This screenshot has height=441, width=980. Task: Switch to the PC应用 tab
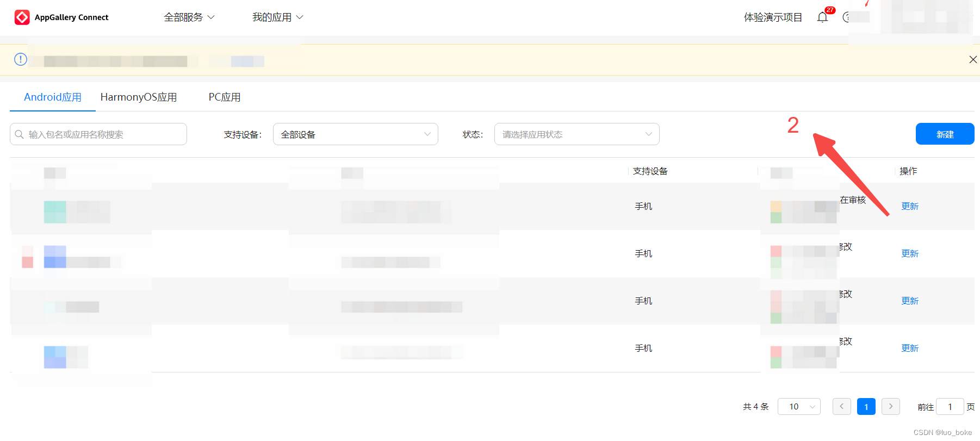coord(225,97)
